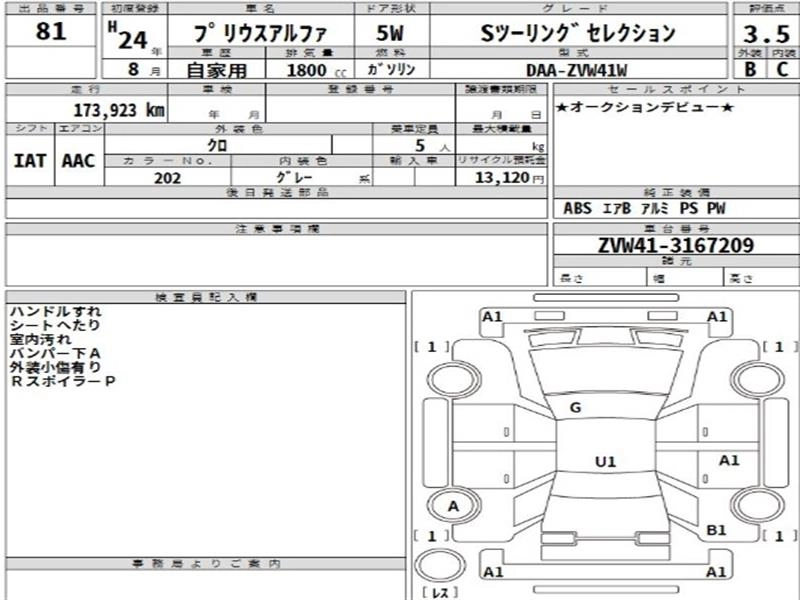This screenshot has height=600, width=800.
Task: Click the inspector note "ハンドルすれ"
Action: tap(56, 311)
